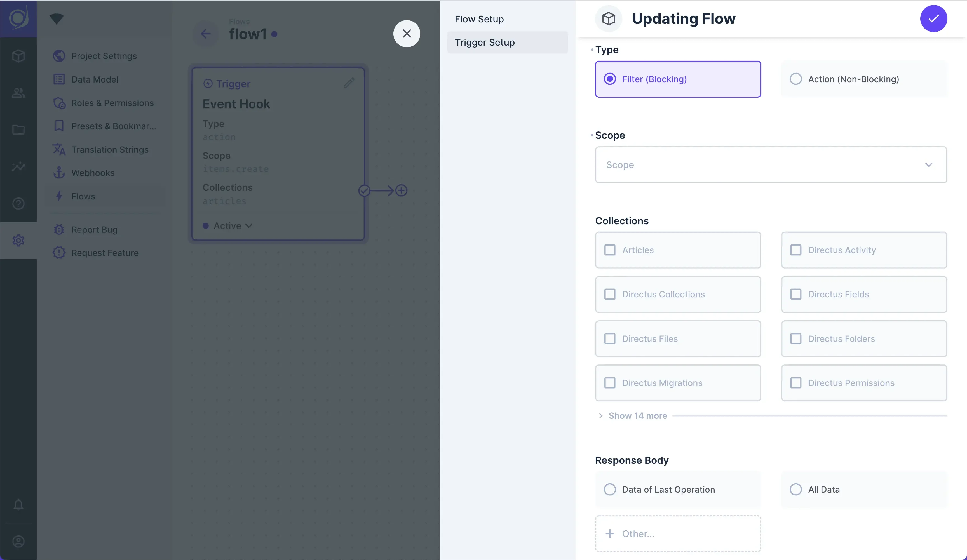Click the User Directory people icon
This screenshot has width=967, height=560.
tap(18, 93)
